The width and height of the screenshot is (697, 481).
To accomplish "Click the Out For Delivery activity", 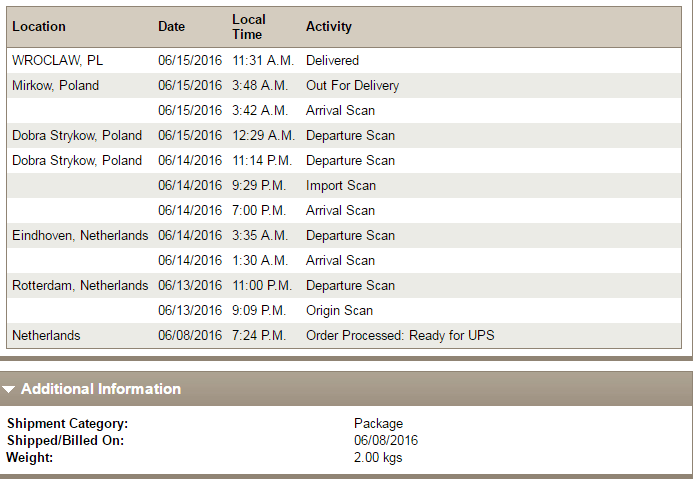I will 352,86.
